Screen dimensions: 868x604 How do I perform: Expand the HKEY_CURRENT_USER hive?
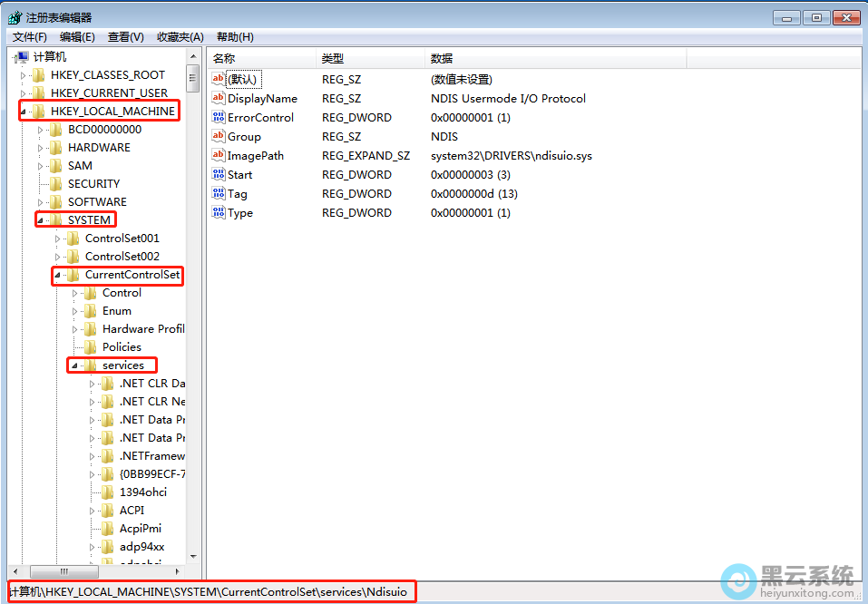(x=24, y=93)
